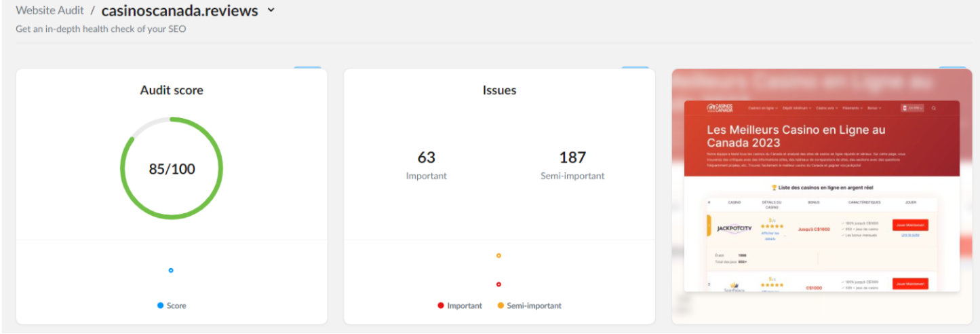Open the 187 Semi-important issues count
Viewport: 980px width, 334px height.
[x=572, y=157]
